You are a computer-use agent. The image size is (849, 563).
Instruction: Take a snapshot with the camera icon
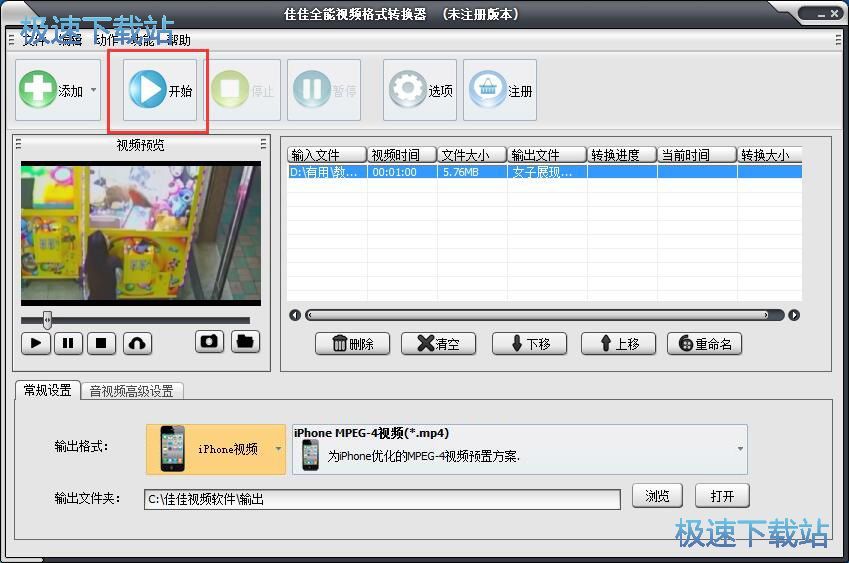pyautogui.click(x=209, y=342)
